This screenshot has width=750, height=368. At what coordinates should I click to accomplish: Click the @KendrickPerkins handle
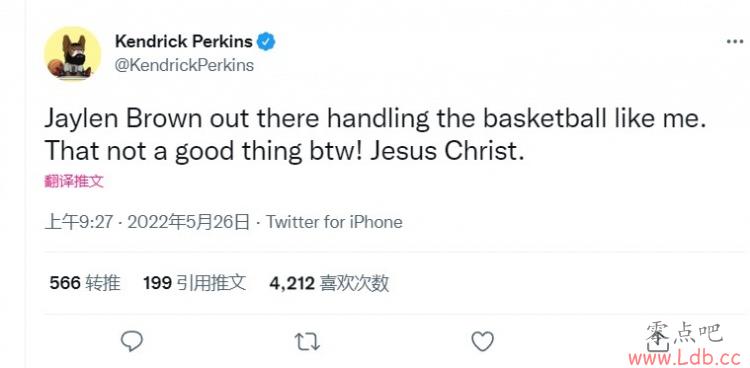point(184,65)
